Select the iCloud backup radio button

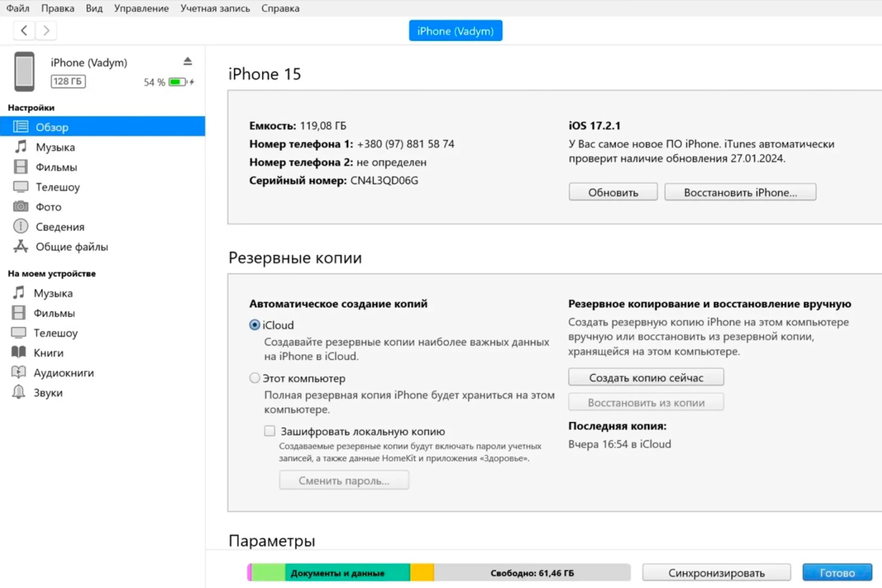pyautogui.click(x=255, y=325)
